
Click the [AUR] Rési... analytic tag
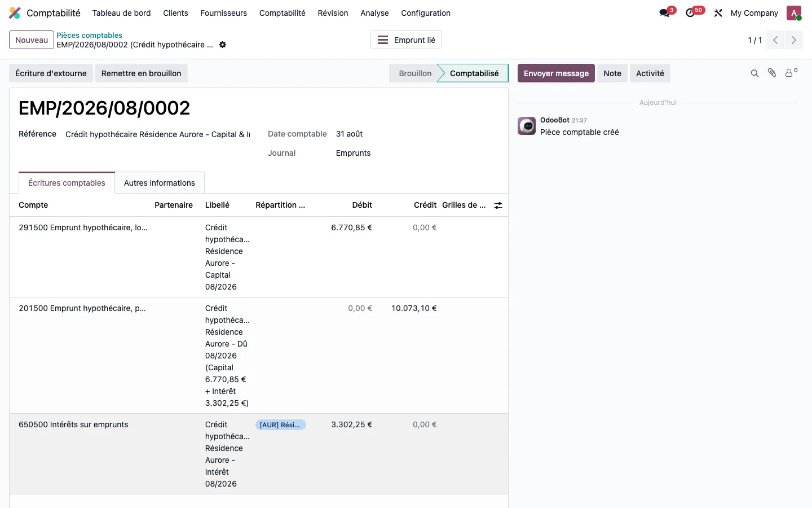click(280, 425)
